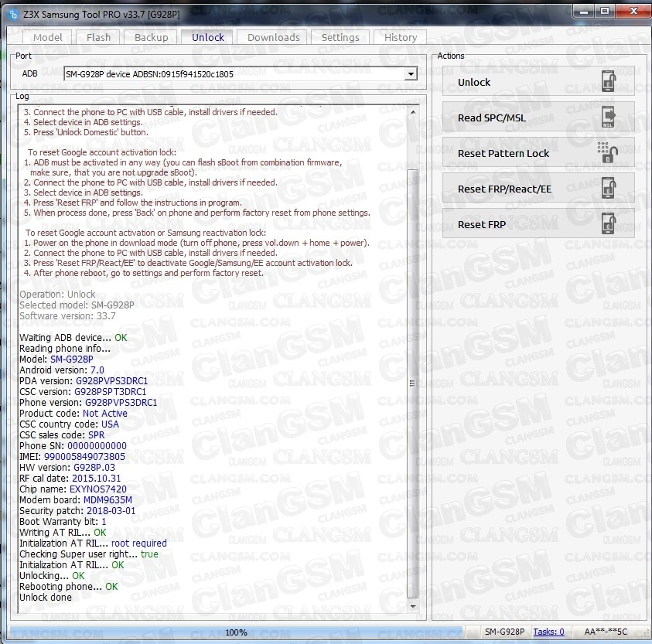
Task: Click the pattern padlock icon on Reset Pattern Lock
Action: coord(607,152)
